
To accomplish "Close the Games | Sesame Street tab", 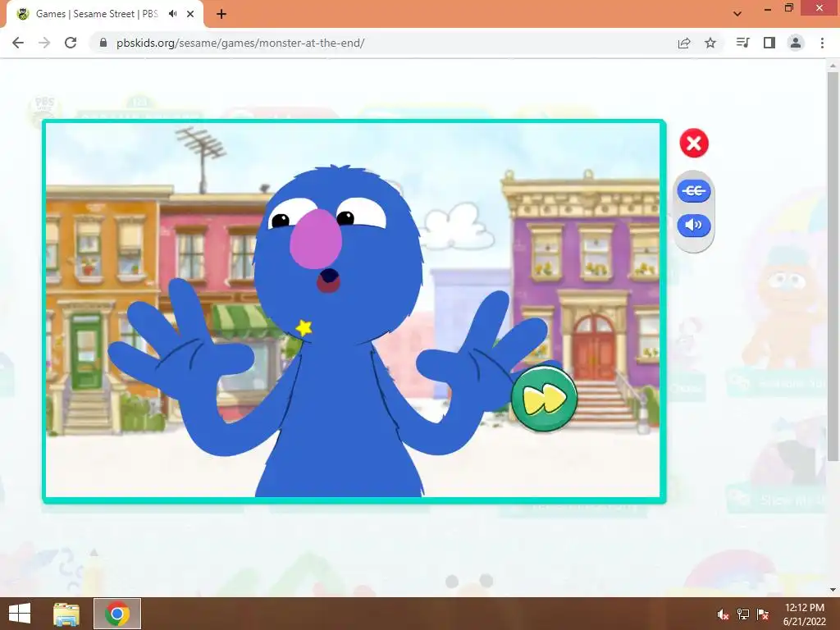I will point(190,14).
